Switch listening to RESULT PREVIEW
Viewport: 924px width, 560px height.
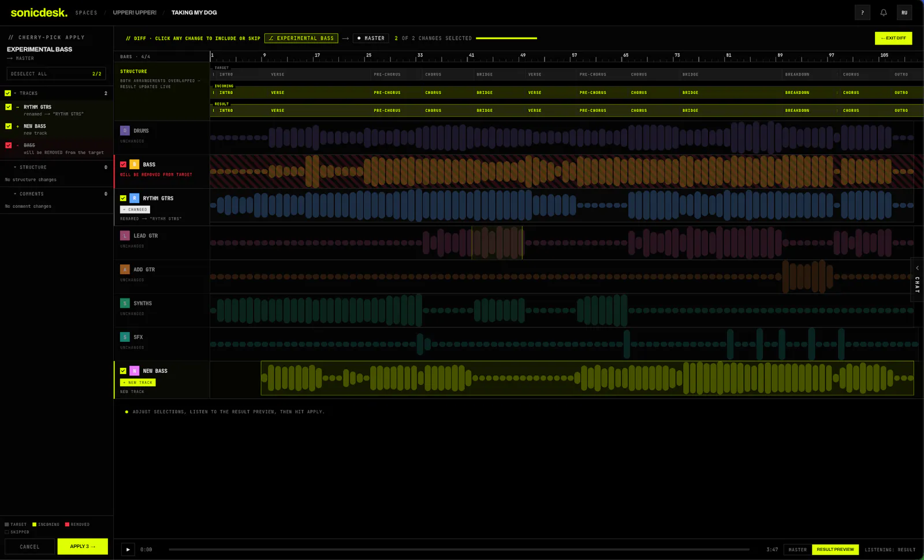835,550
